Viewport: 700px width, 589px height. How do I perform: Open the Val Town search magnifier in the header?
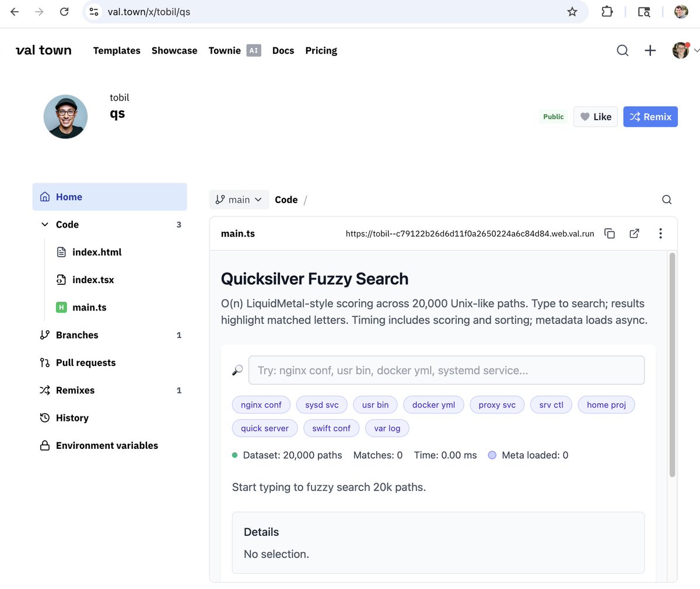tap(622, 51)
